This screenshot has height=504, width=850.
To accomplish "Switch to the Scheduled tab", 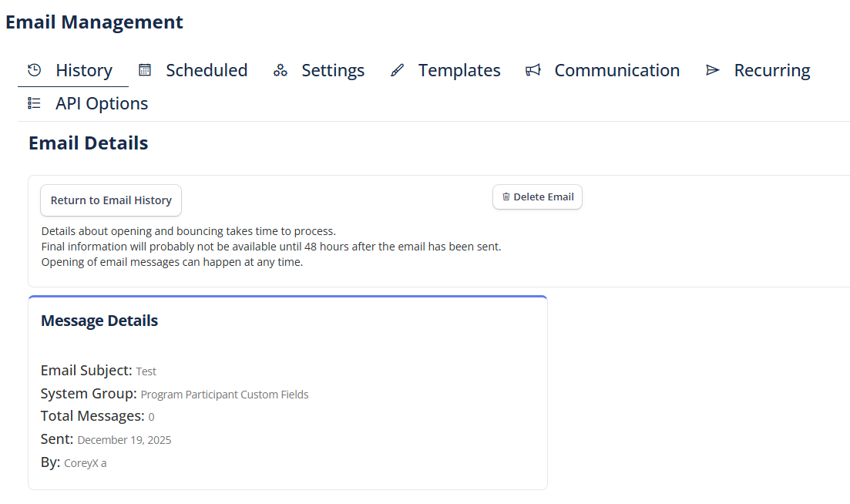I will pos(207,70).
